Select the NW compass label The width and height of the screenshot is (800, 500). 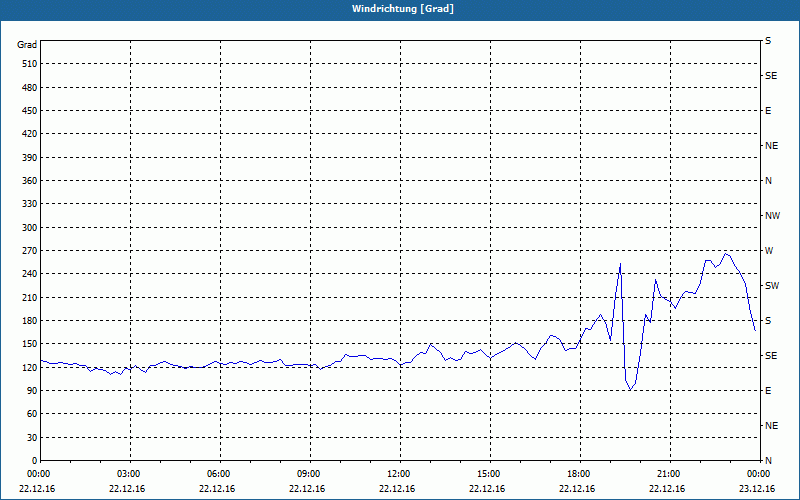point(772,216)
